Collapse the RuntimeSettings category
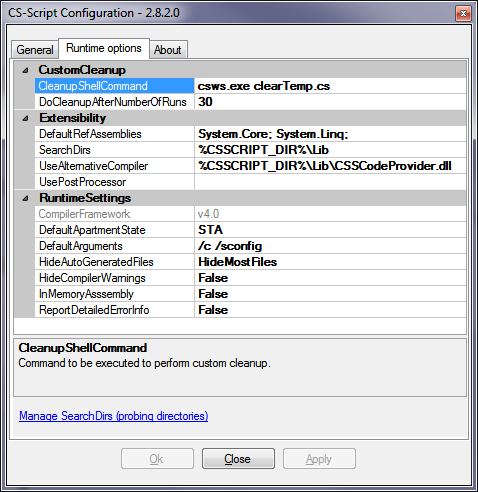 (x=25, y=198)
